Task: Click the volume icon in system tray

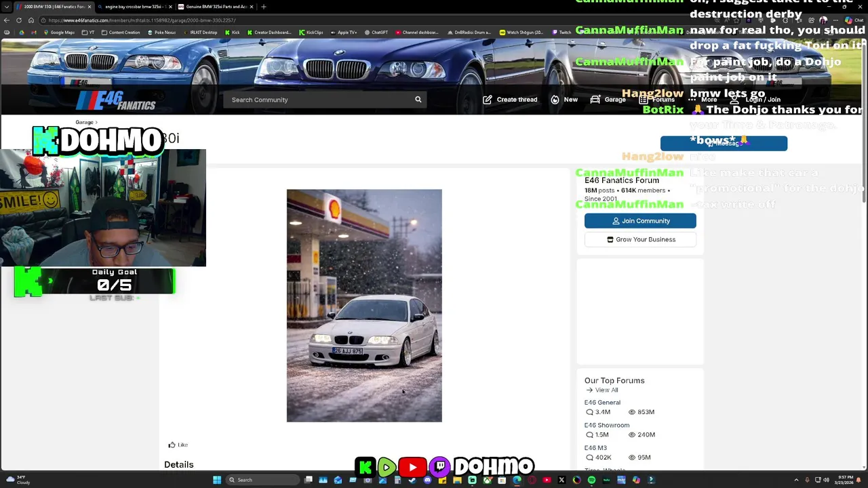Action: [826, 480]
